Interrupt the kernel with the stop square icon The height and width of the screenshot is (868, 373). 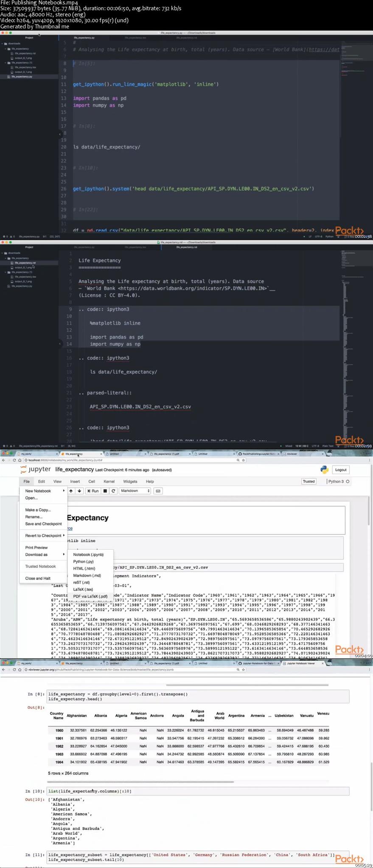click(x=105, y=491)
